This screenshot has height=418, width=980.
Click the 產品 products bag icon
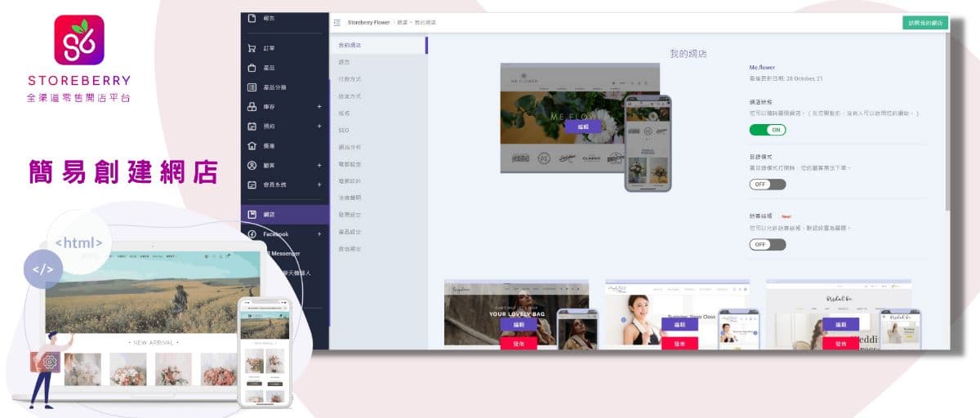(252, 68)
